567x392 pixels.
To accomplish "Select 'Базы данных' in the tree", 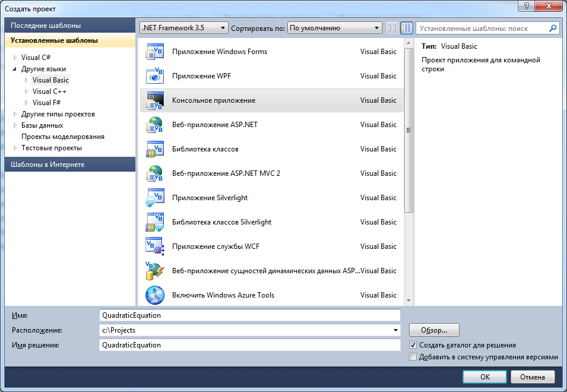I will [x=42, y=125].
